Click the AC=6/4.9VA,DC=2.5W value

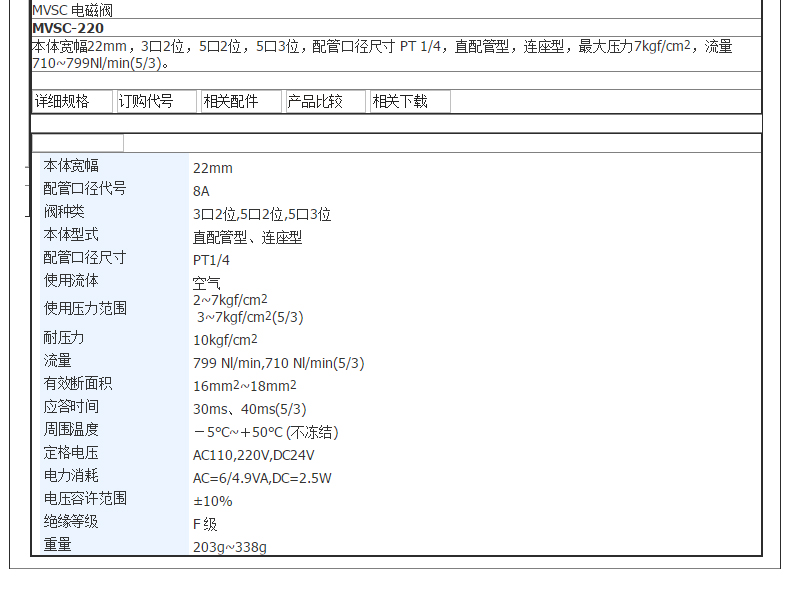(x=262, y=478)
